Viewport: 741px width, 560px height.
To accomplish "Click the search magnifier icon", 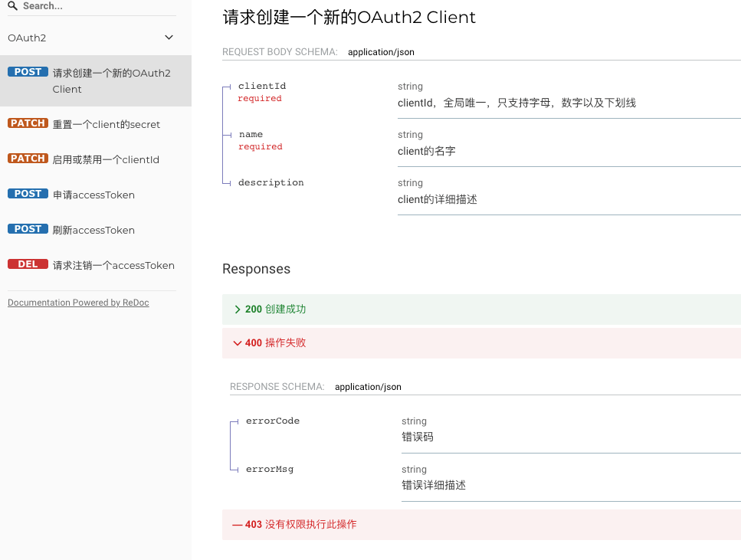I will [x=13, y=5].
